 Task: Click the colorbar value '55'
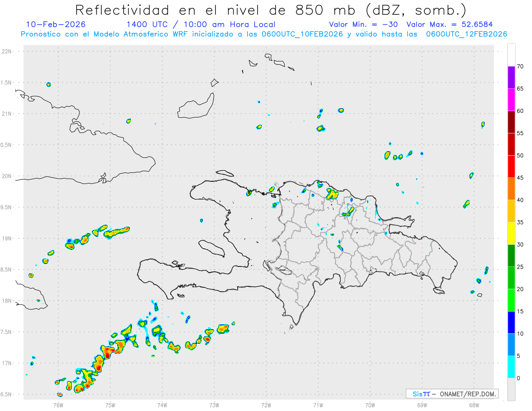point(520,133)
